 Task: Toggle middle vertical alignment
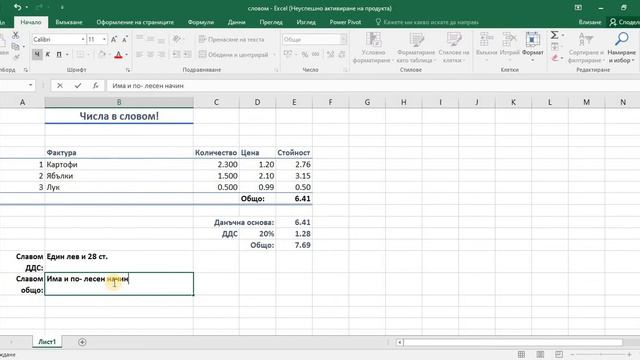pyautogui.click(x=150, y=39)
